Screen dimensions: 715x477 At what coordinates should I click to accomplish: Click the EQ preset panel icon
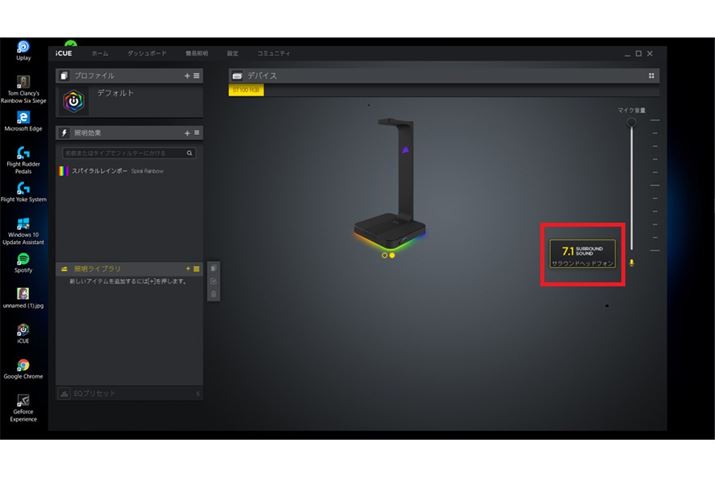coord(64,393)
